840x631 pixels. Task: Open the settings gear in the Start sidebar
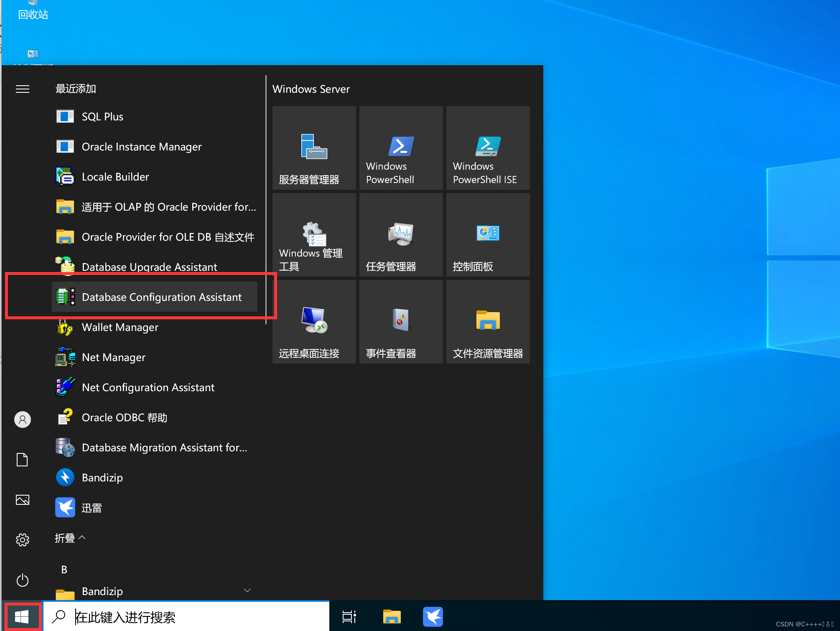(x=23, y=539)
